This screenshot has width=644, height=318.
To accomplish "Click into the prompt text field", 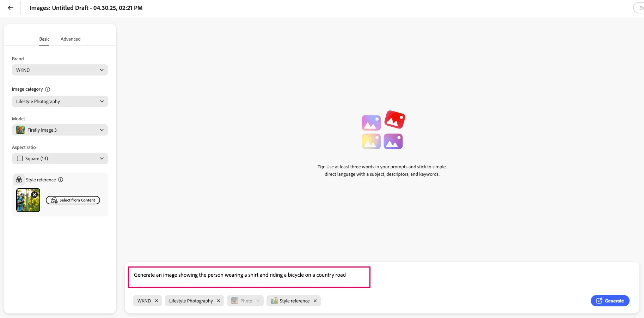I will (x=249, y=277).
